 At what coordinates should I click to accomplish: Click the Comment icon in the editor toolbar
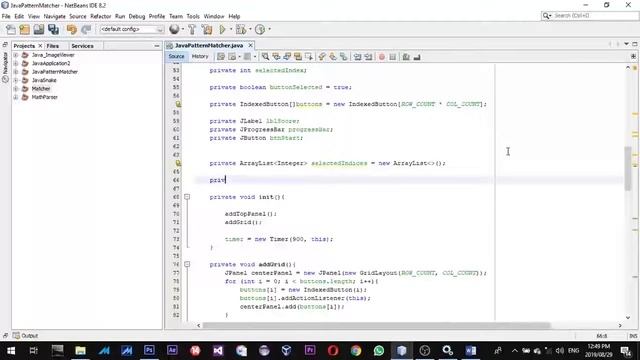coord(406,57)
